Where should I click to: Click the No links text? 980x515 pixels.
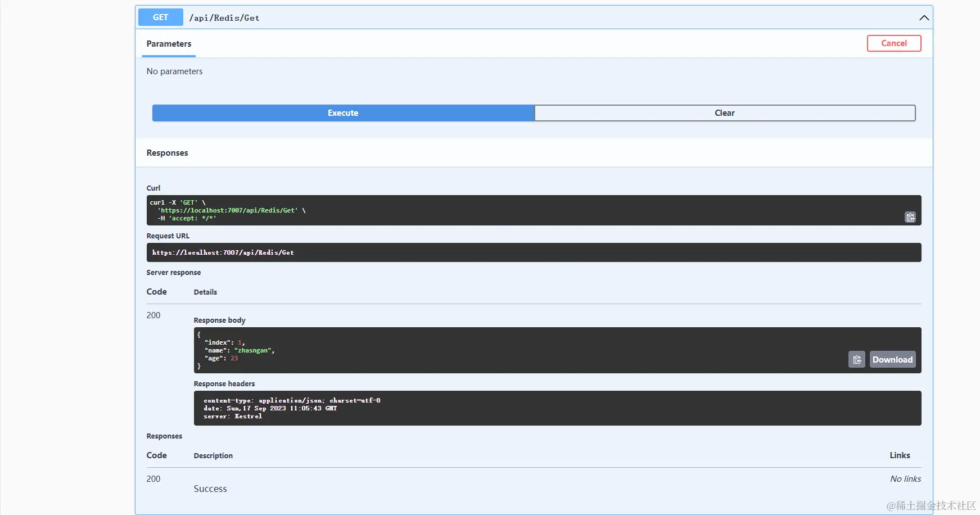click(x=905, y=479)
